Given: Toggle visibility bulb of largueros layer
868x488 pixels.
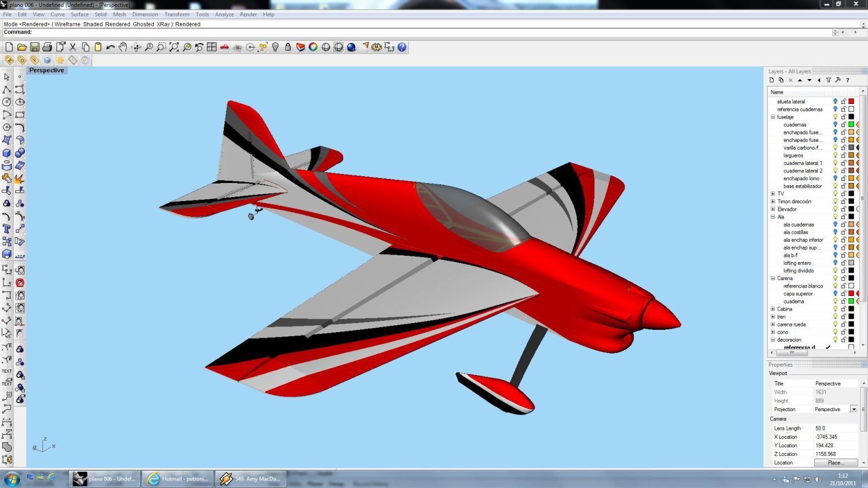Looking at the screenshot, I should coord(835,155).
